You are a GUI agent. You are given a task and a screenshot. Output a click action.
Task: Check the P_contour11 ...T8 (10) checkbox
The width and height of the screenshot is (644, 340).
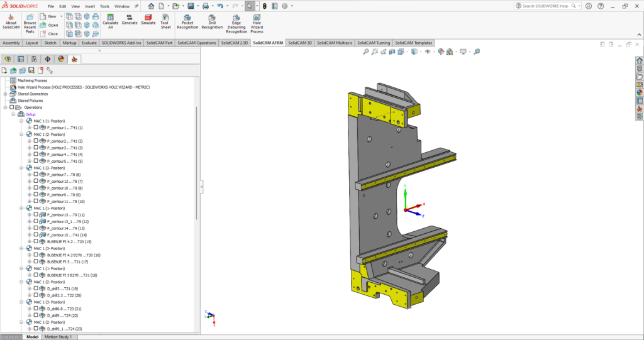[x=36, y=201]
